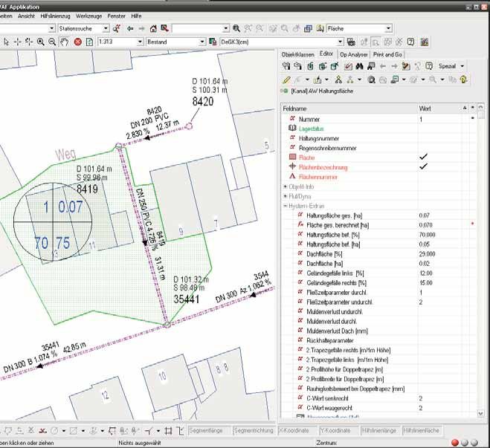Toggle the Flächenbezeichnung checkmark value

[x=422, y=167]
